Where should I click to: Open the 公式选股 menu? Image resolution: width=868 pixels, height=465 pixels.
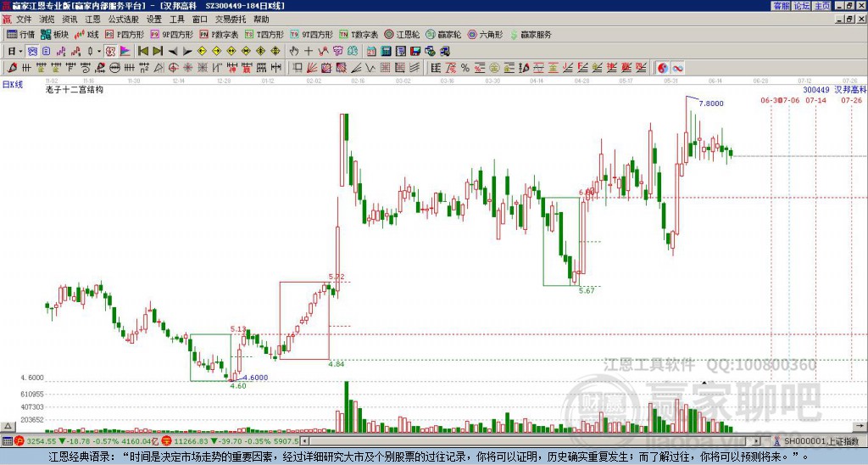(x=124, y=20)
